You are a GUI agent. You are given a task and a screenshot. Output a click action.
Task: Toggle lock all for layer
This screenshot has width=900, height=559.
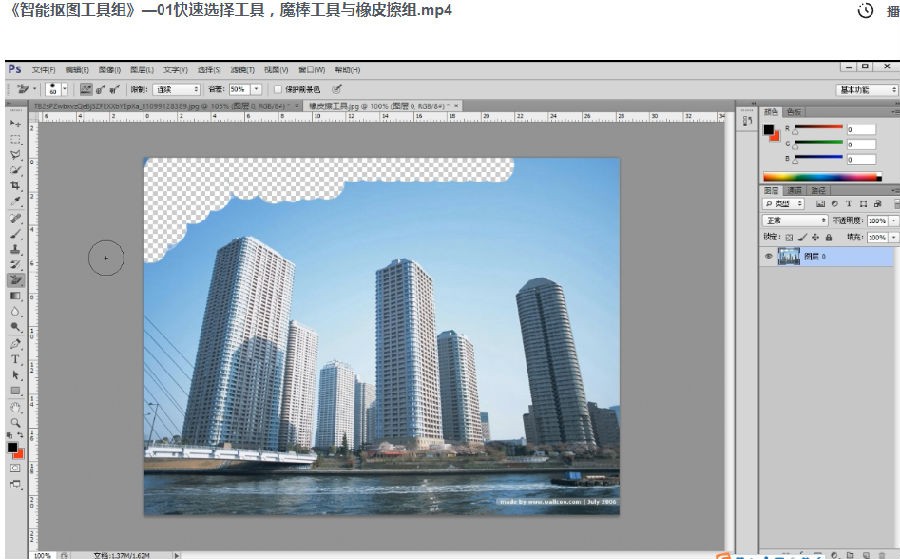point(829,237)
